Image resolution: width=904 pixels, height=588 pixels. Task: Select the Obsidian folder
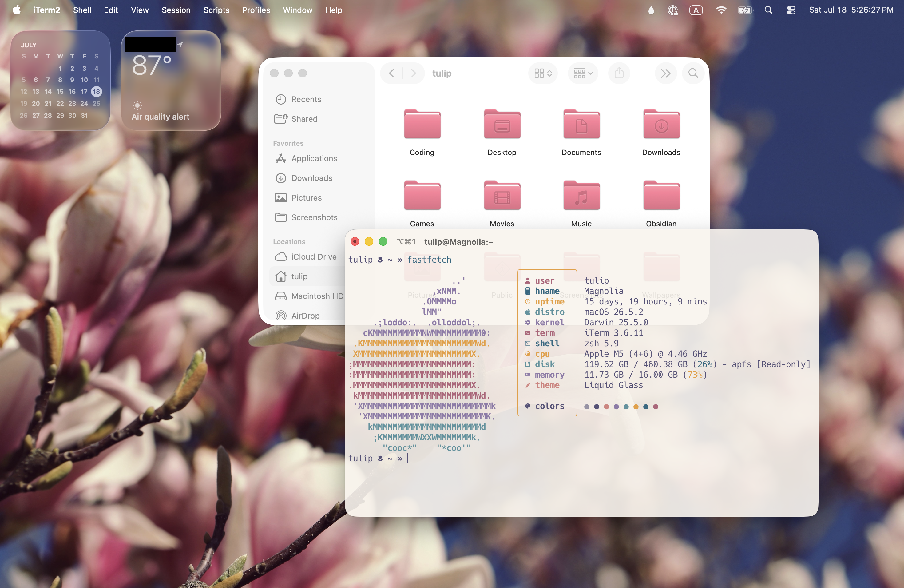coord(661,195)
